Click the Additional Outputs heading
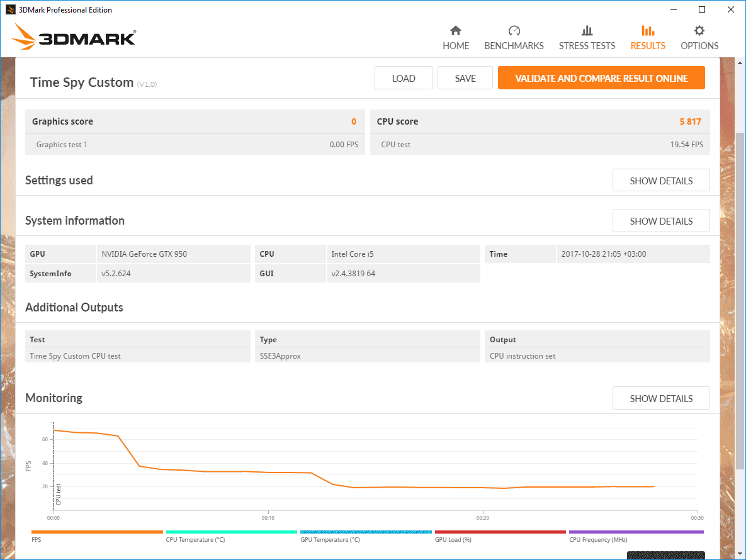The height and width of the screenshot is (560, 746). (x=74, y=307)
